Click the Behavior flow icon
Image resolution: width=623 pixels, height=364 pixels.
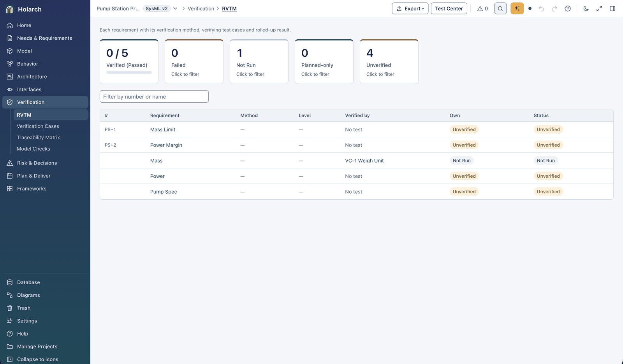[x=10, y=64]
